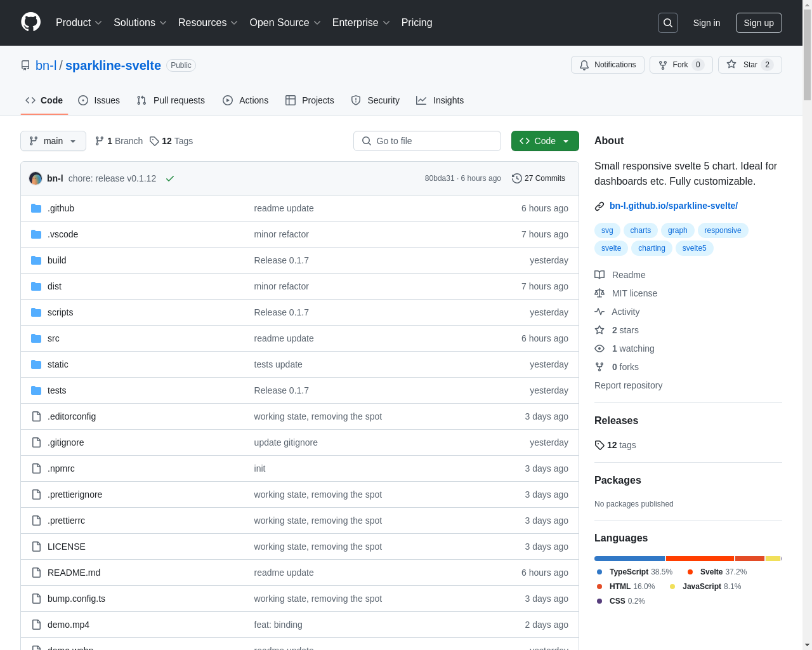Click the fork icon in Fork button

pos(663,65)
